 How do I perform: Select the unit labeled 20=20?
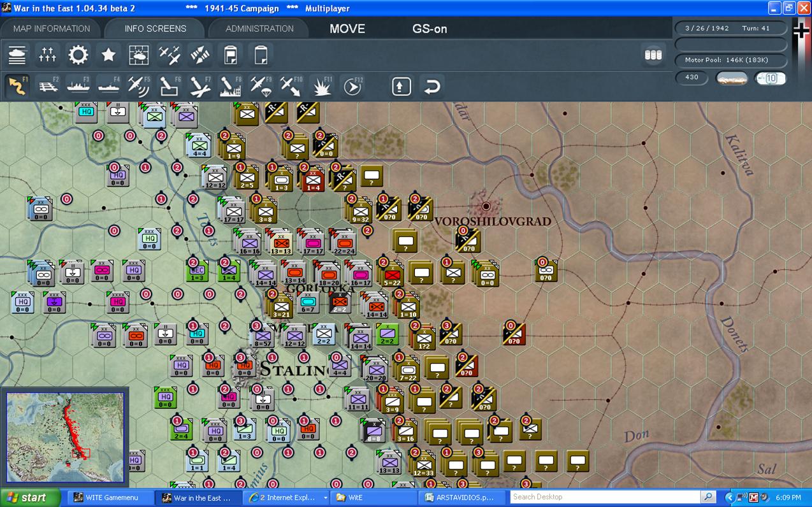[377, 368]
